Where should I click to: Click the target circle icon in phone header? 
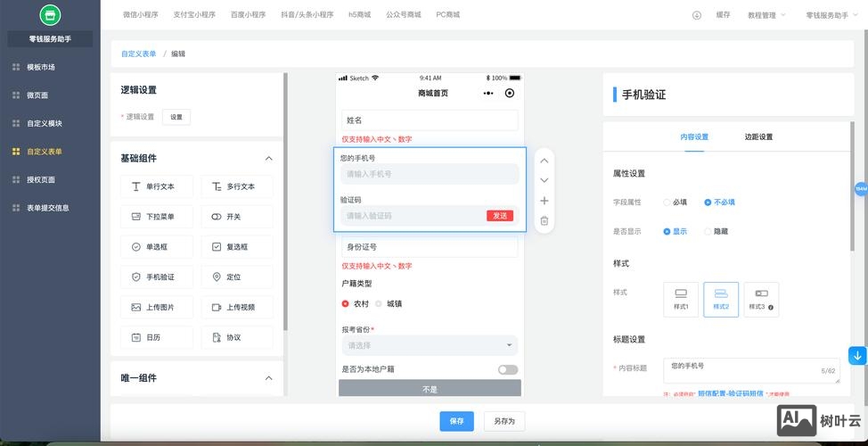(x=510, y=93)
